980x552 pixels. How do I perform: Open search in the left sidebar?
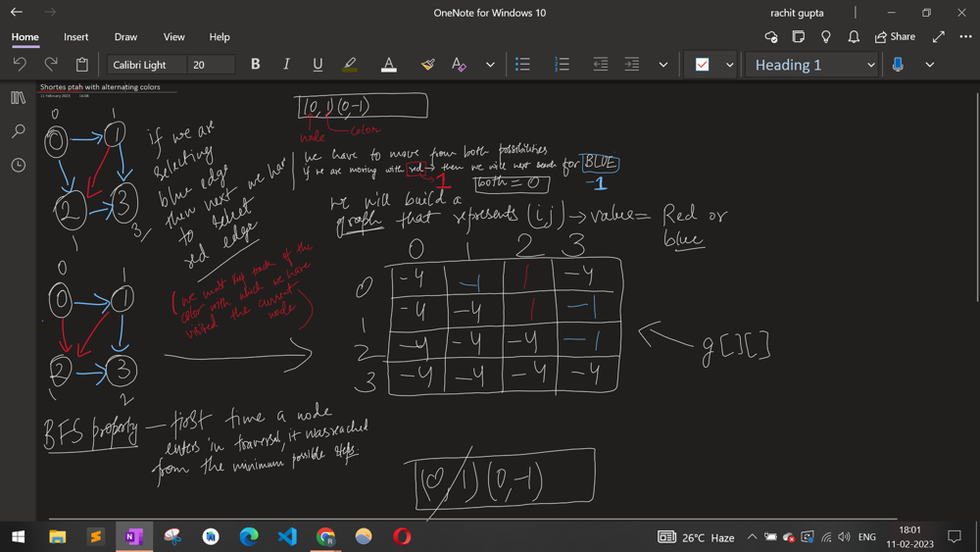(18, 131)
